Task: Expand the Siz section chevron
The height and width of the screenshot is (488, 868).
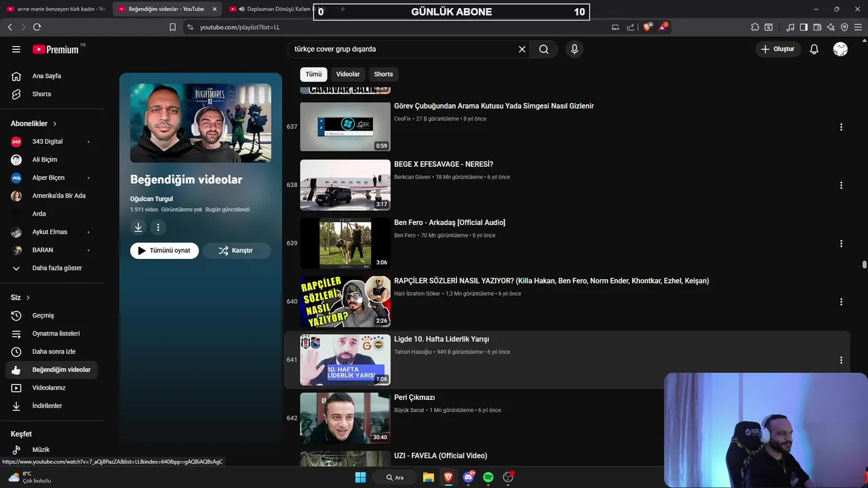Action: click(28, 298)
